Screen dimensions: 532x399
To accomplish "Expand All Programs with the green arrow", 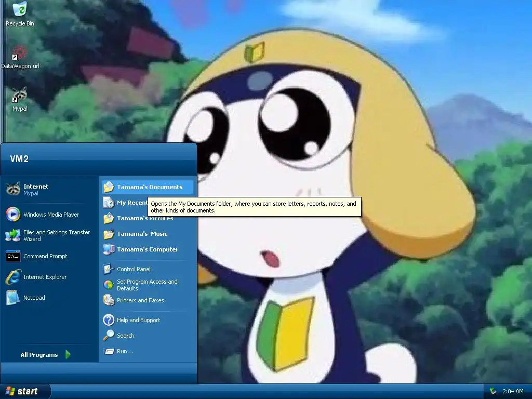I will click(x=68, y=354).
